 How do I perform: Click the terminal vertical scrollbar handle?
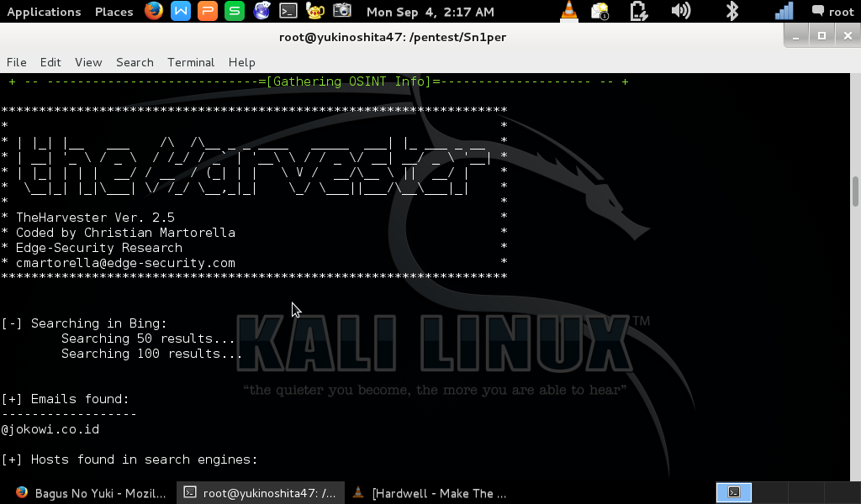coord(855,192)
